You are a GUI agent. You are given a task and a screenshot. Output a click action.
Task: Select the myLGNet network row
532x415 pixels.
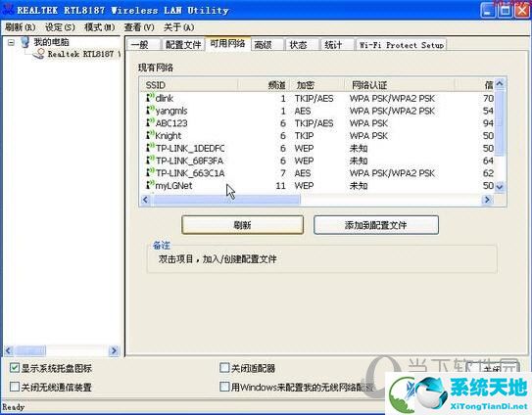(317, 185)
